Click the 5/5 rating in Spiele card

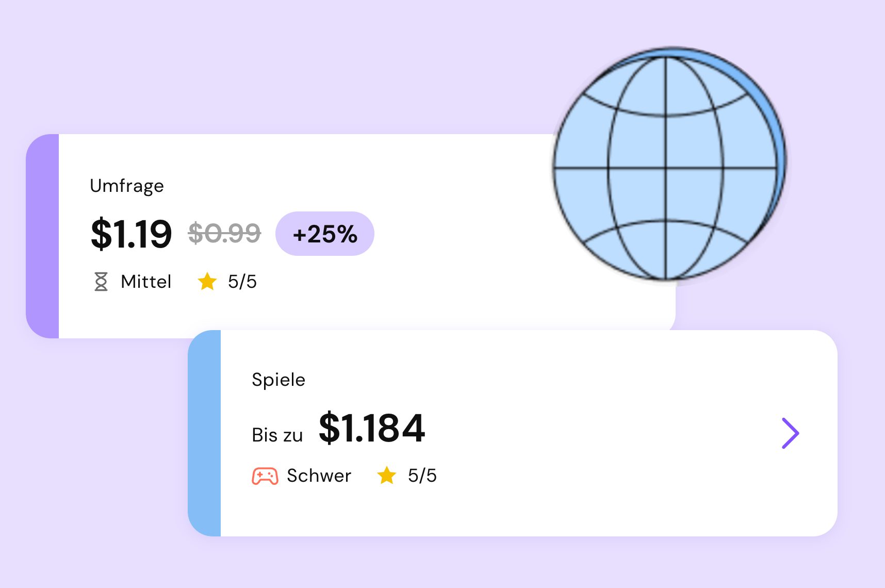click(422, 476)
